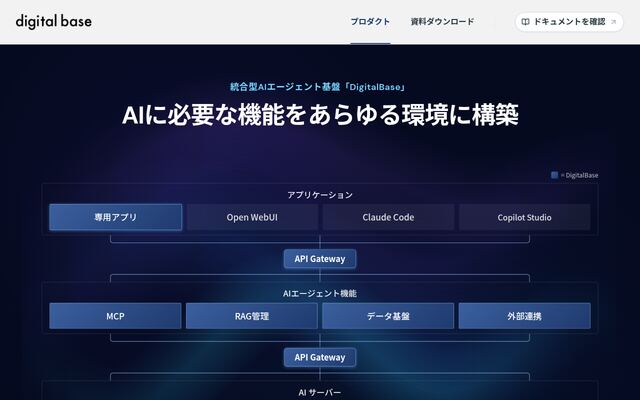
Task: Click the AIエージェント機能 section label
Action: (320, 293)
